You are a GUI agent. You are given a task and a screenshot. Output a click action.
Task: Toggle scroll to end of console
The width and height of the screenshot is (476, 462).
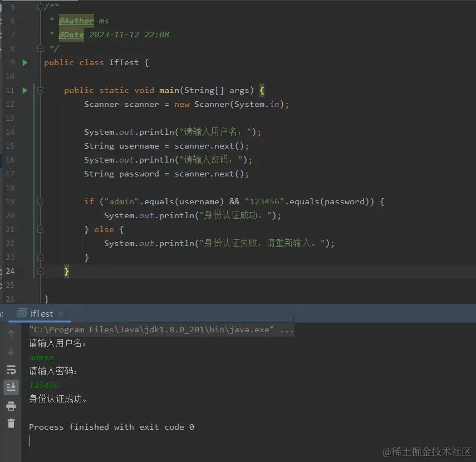coord(11,387)
